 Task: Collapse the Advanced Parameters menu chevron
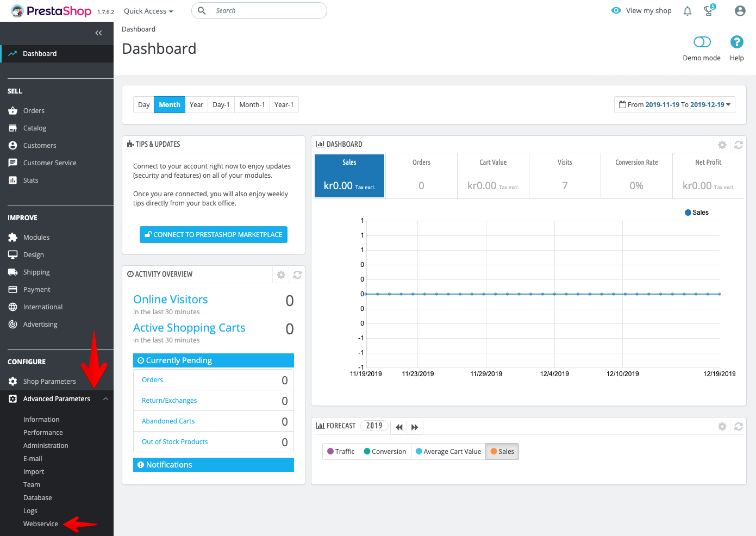[x=105, y=398]
